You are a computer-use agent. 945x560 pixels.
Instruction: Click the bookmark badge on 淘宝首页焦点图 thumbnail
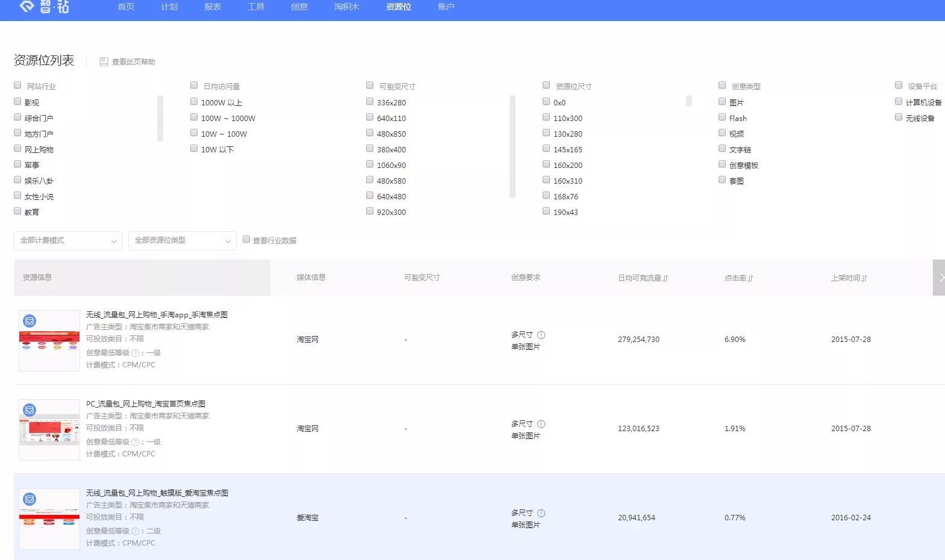pyautogui.click(x=30, y=410)
